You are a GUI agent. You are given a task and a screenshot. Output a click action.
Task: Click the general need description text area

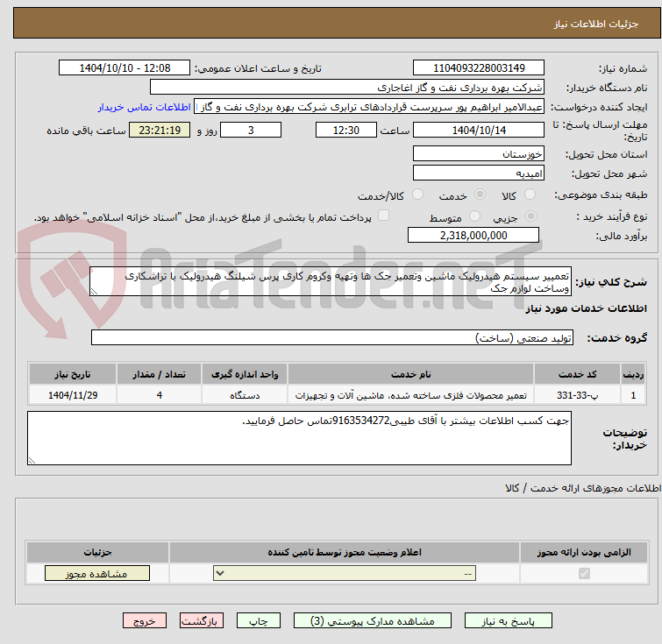[x=331, y=281]
